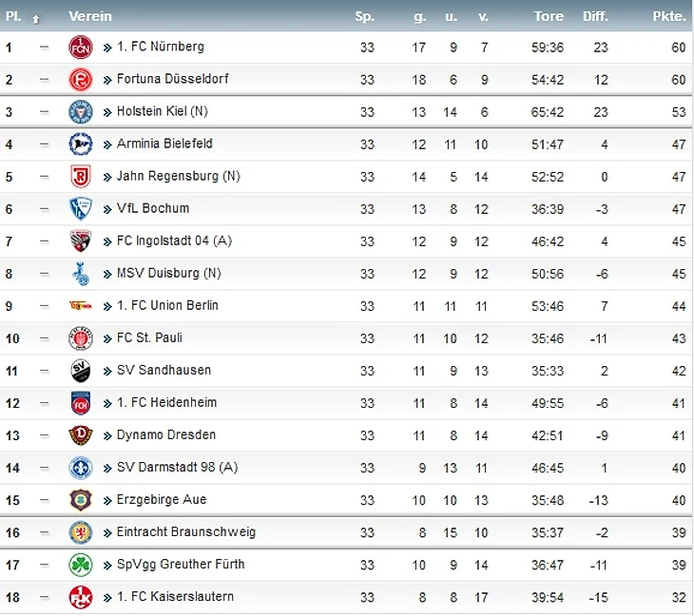Click the Verein column header
This screenshot has height=616, width=694.
point(90,16)
